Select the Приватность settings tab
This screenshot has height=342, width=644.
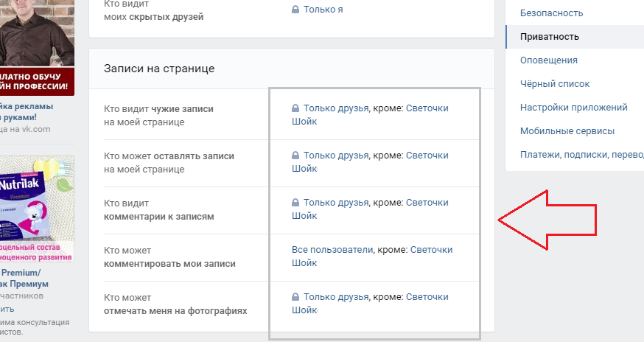[x=550, y=37]
